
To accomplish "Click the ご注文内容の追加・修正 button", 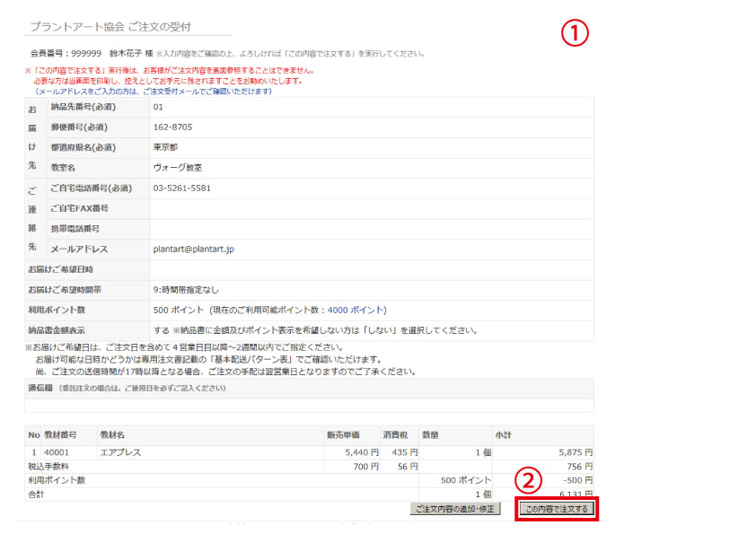I will click(x=454, y=509).
